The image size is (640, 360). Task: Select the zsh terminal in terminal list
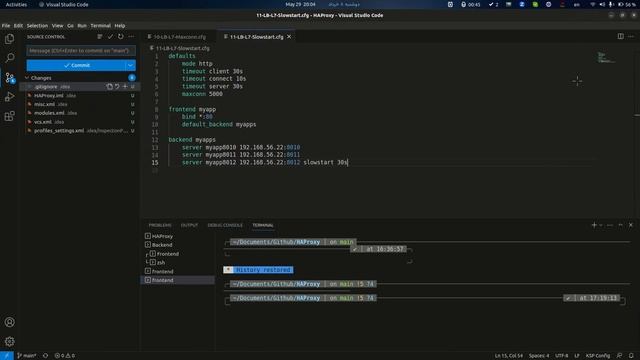pos(178,262)
